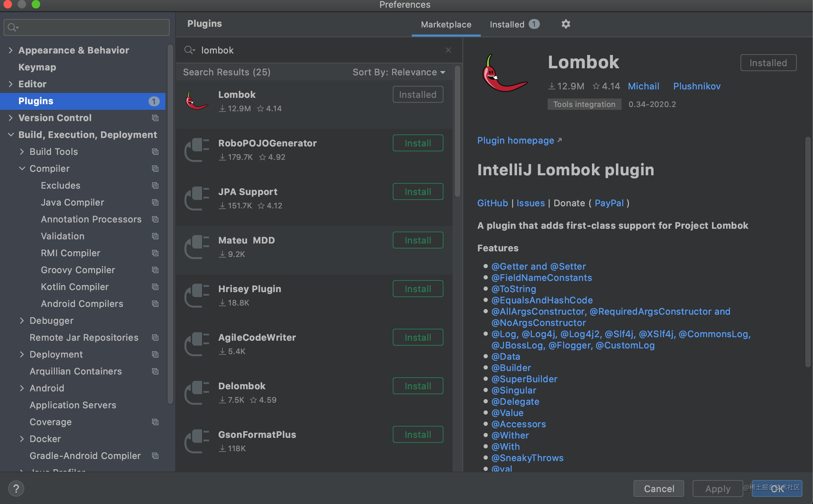Click the copy-settings icon beside Java Compiler
This screenshot has height=504, width=813.
tap(155, 202)
